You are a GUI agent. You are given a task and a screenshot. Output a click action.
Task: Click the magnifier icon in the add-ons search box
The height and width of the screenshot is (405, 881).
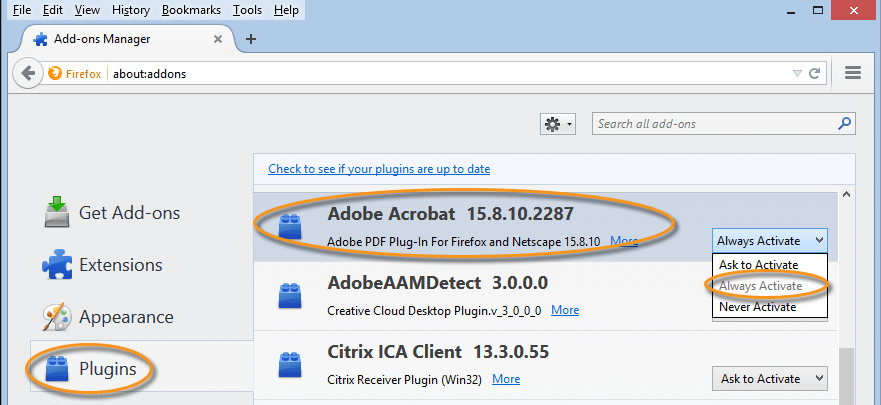click(844, 123)
